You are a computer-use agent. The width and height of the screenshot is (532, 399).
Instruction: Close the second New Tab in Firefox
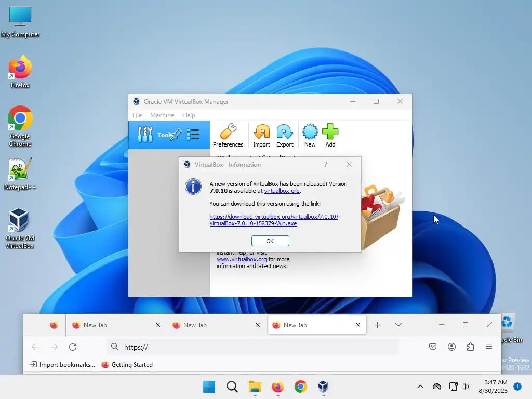pyautogui.click(x=258, y=325)
